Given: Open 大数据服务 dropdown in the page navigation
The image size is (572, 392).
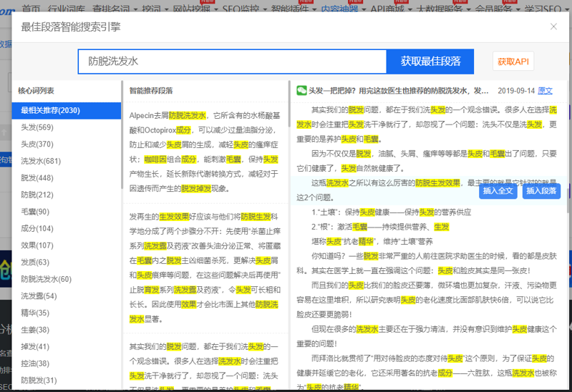Looking at the screenshot, I should 443,9.
